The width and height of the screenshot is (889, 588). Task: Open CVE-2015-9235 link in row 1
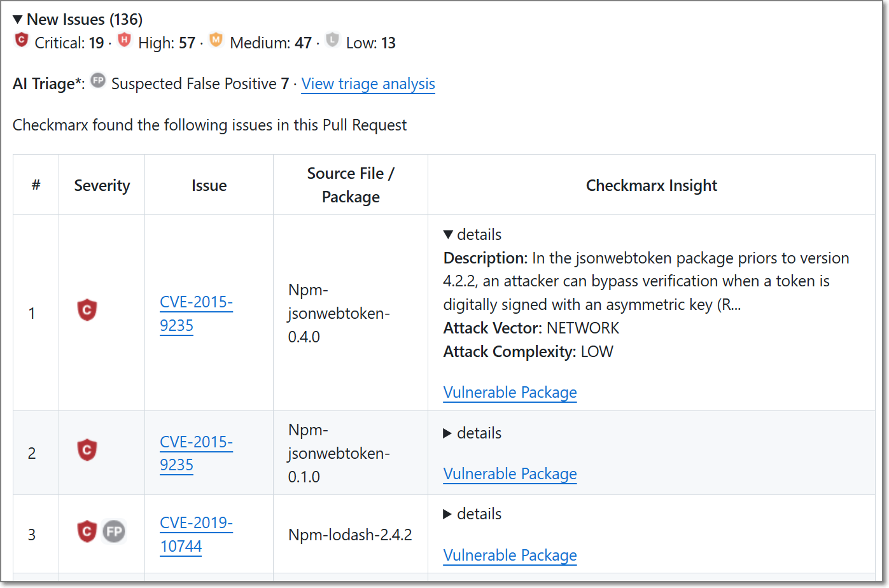tap(196, 314)
